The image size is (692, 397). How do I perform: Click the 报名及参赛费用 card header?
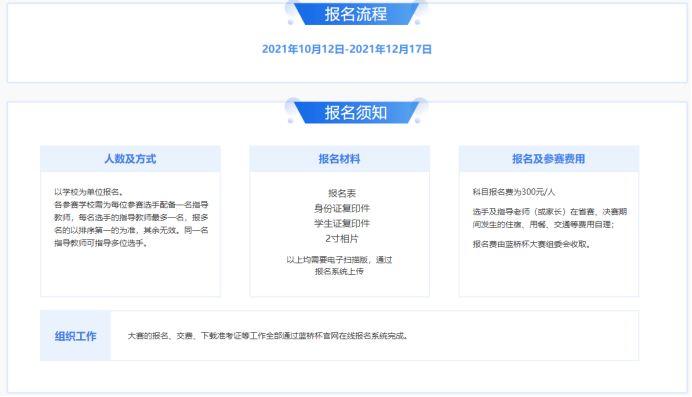[549, 159]
